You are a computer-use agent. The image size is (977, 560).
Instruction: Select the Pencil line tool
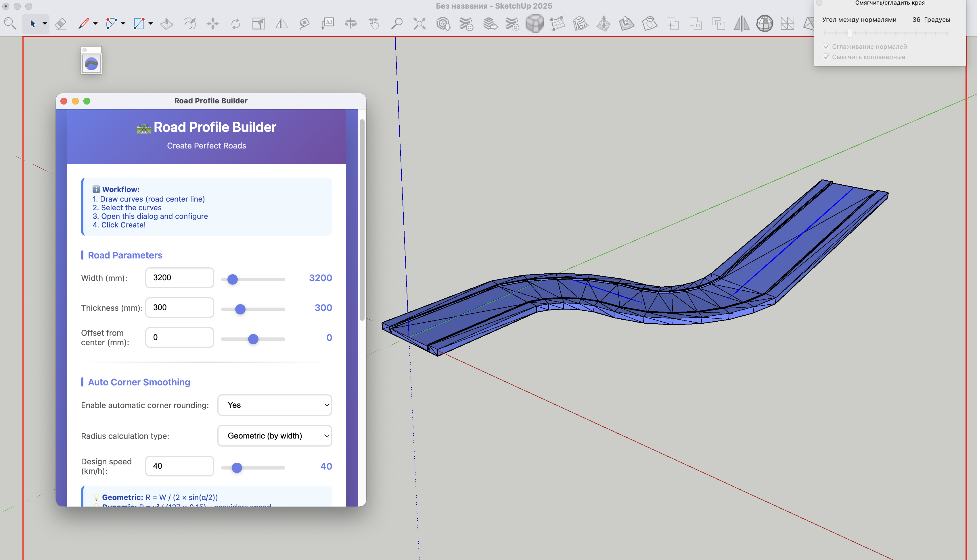point(84,24)
